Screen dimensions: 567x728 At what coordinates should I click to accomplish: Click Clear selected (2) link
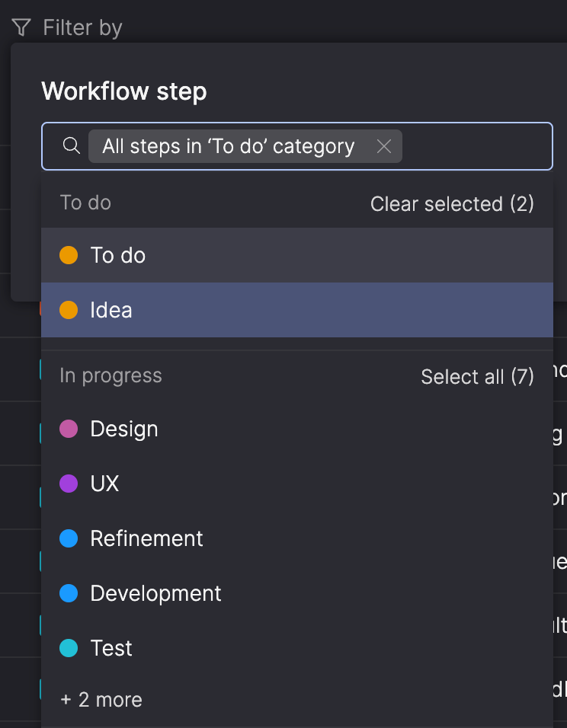click(x=452, y=204)
